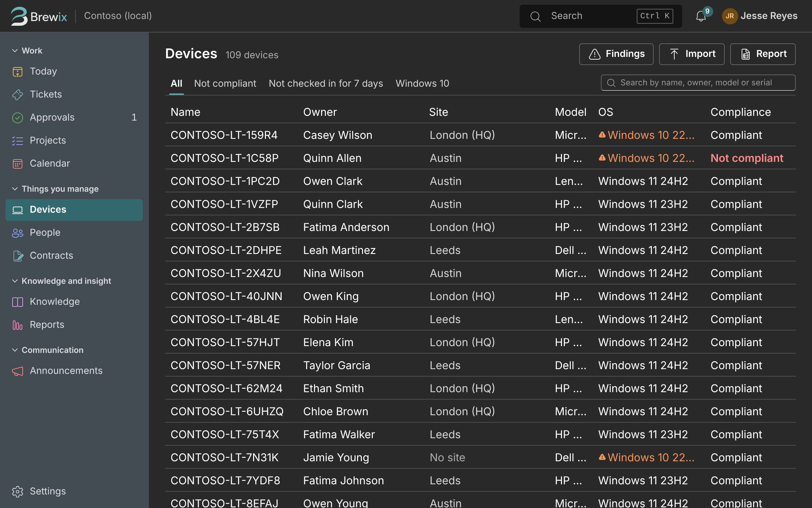Click the Reports chart icon
812x508 pixels.
(x=18, y=325)
